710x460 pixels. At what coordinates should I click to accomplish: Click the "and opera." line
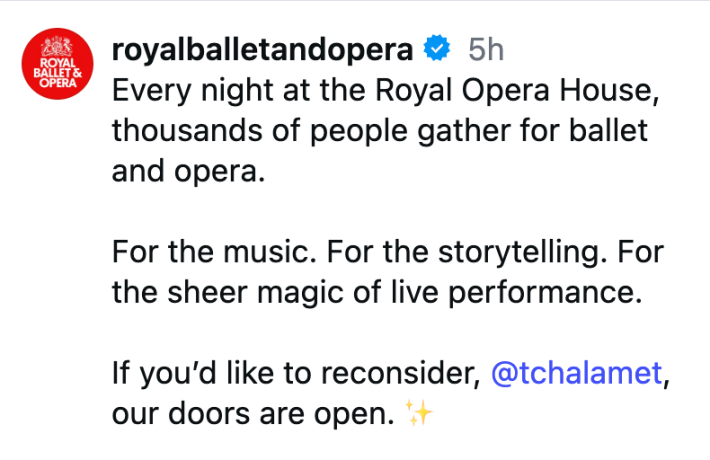pos(186,171)
